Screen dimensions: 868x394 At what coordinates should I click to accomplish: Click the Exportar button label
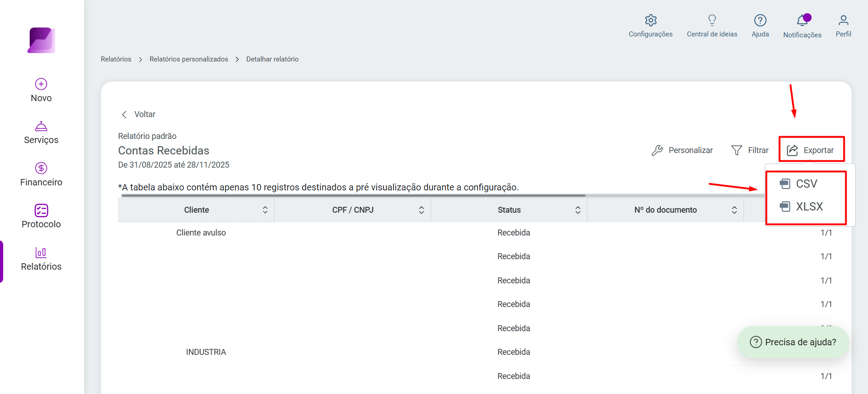[819, 150]
